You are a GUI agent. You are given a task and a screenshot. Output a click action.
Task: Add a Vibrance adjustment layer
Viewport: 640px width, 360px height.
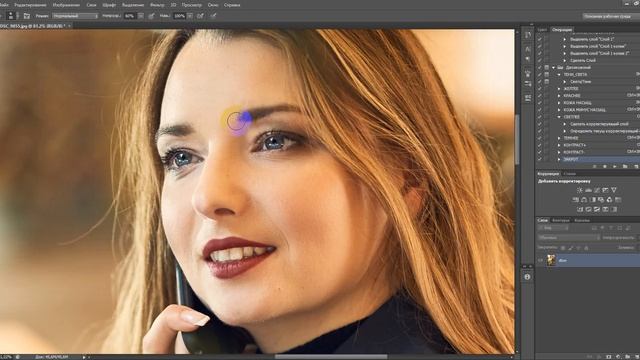coord(614,190)
